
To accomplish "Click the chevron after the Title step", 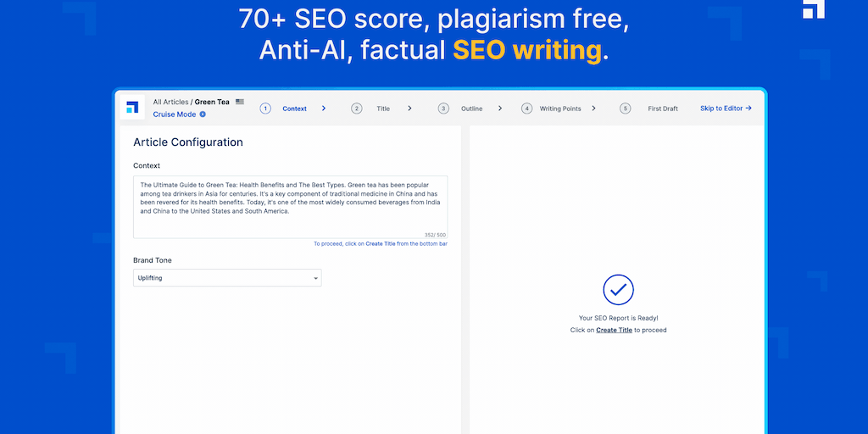I will (x=409, y=108).
